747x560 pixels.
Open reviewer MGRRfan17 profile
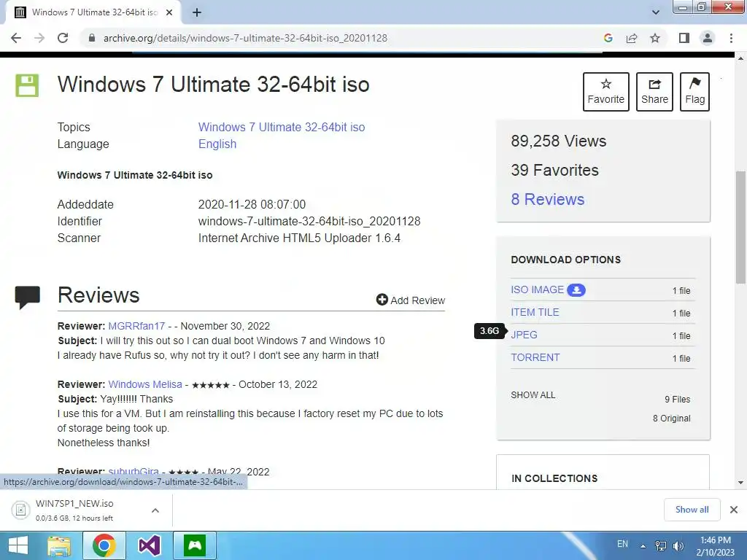pyautogui.click(x=136, y=326)
